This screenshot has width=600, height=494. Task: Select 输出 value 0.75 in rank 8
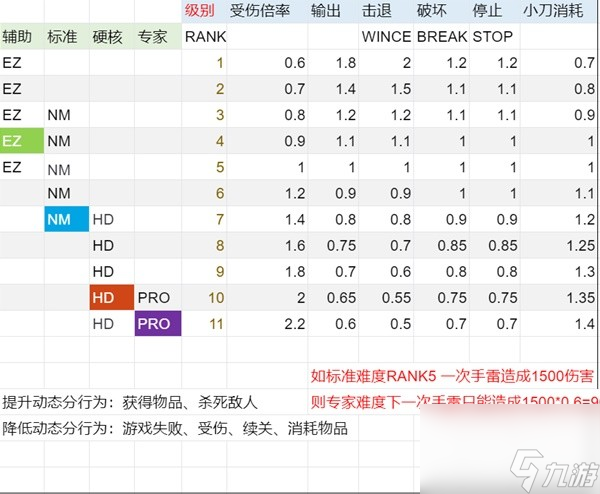333,245
